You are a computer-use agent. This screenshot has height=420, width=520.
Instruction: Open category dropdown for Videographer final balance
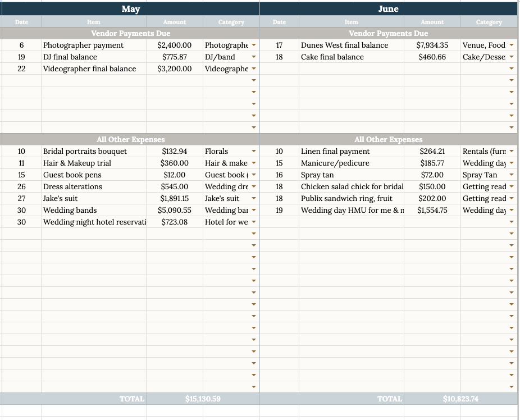pyautogui.click(x=254, y=69)
